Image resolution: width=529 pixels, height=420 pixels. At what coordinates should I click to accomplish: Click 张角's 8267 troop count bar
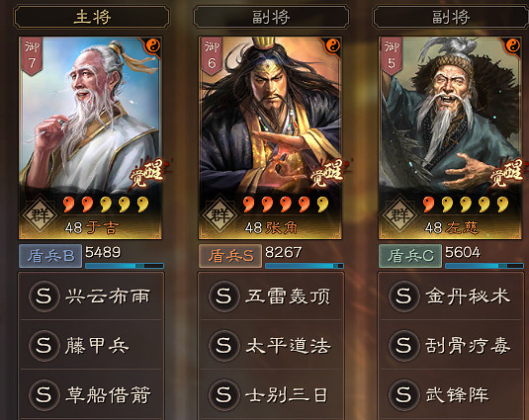[x=305, y=266]
